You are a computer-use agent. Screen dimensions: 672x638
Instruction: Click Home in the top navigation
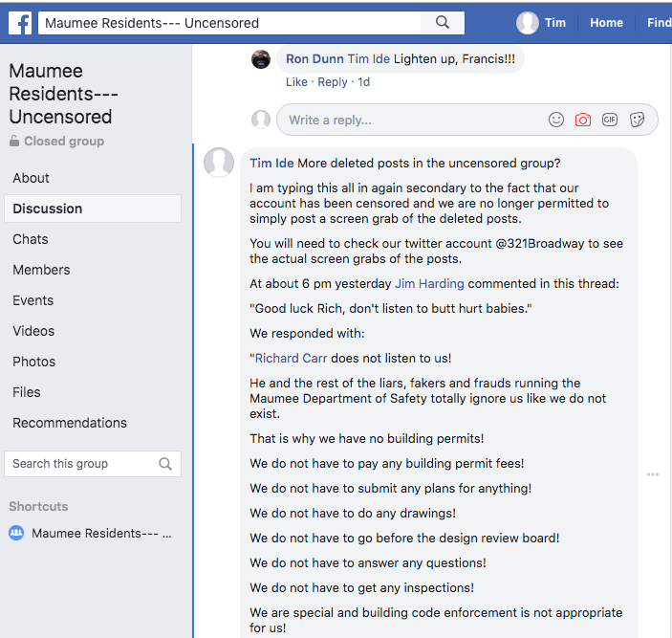point(606,23)
